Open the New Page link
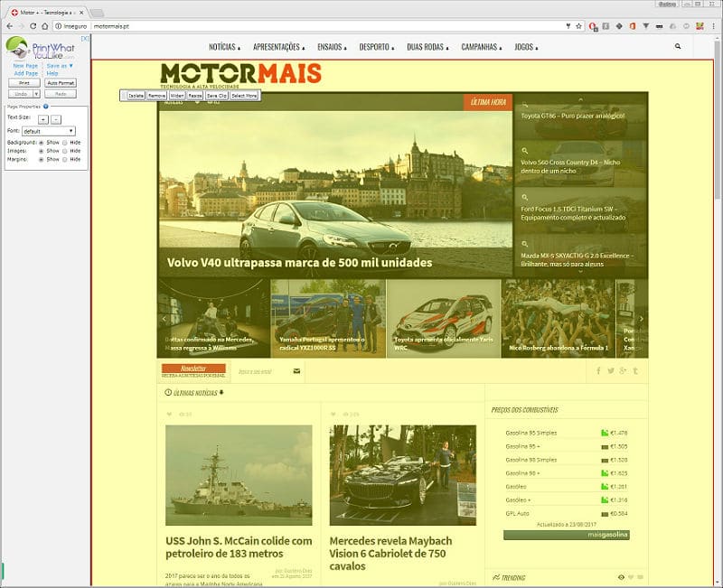The height and width of the screenshot is (588, 723). tap(25, 66)
